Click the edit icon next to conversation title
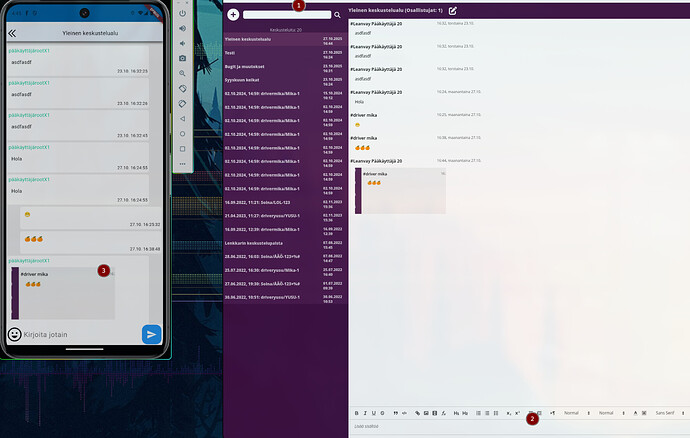Viewport: 690px width, 438px height. [x=452, y=10]
